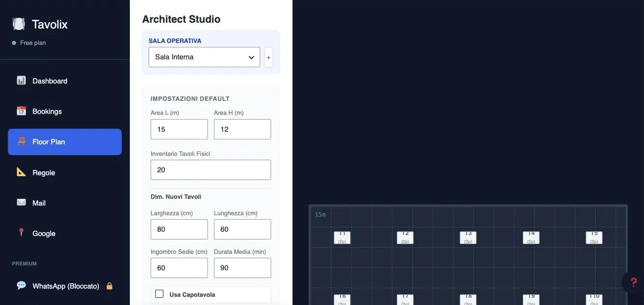Open the Sala Interna room dropdown

[x=204, y=57]
